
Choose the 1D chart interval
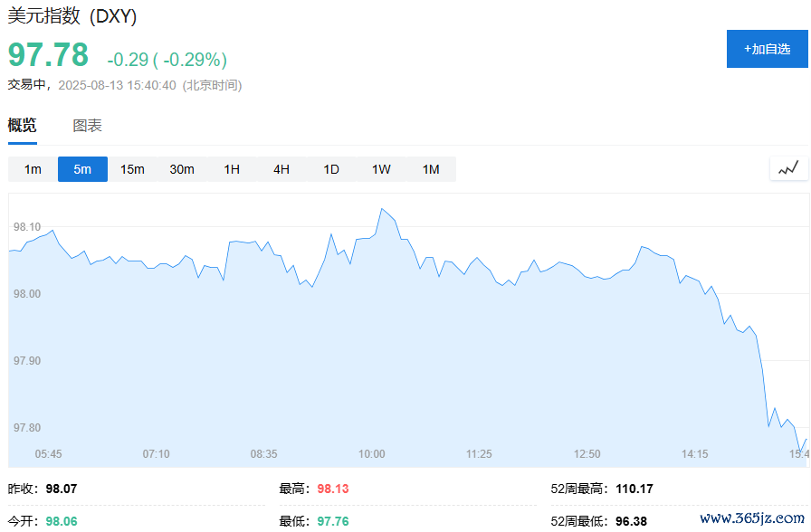point(331,169)
